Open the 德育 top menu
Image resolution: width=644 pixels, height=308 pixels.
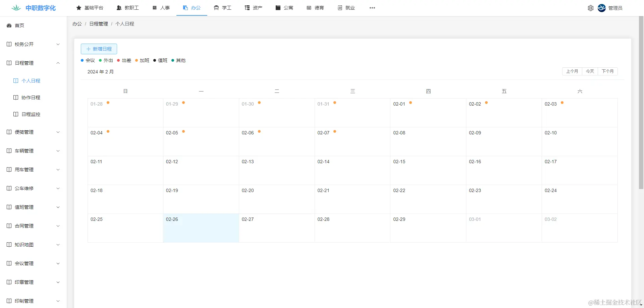315,8
